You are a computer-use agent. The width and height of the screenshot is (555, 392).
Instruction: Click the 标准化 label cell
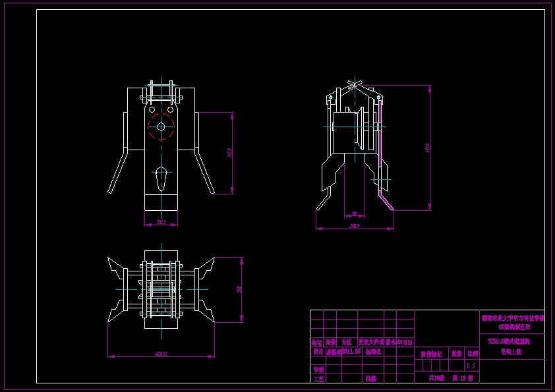tap(373, 352)
